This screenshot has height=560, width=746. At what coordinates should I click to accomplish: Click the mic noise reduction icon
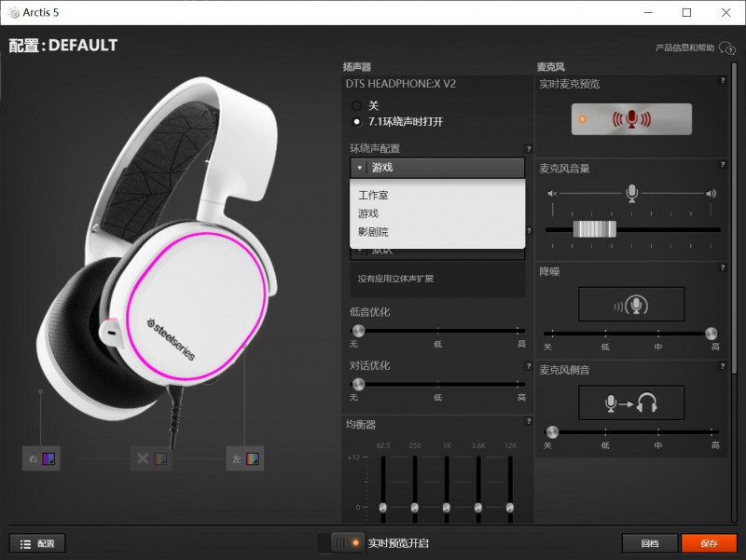(631, 305)
